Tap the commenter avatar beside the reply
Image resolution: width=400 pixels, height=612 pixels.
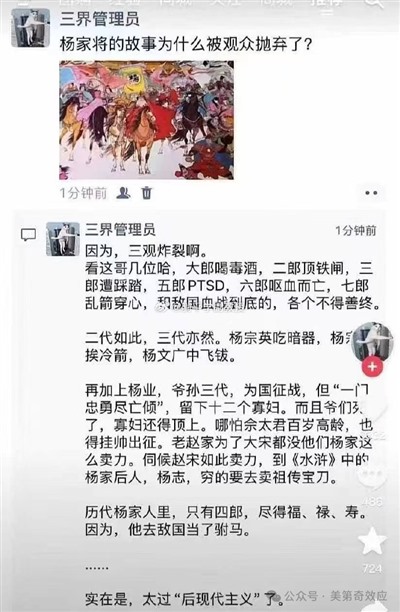(62, 239)
